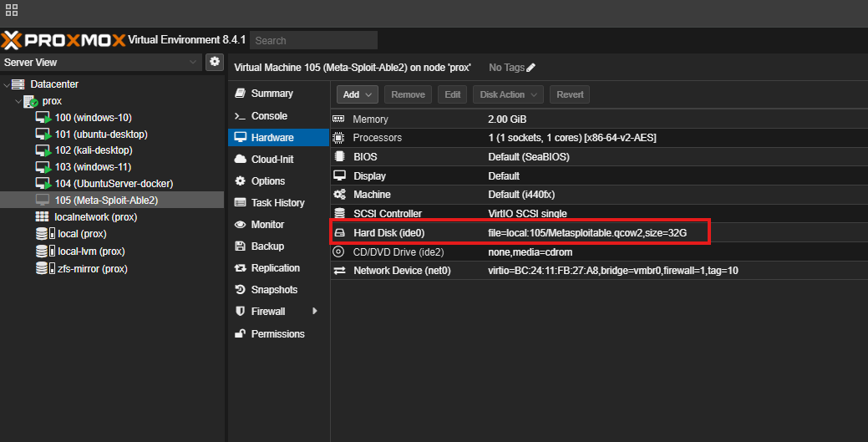Open the Disk Action dropdown
868x442 pixels.
coord(508,94)
